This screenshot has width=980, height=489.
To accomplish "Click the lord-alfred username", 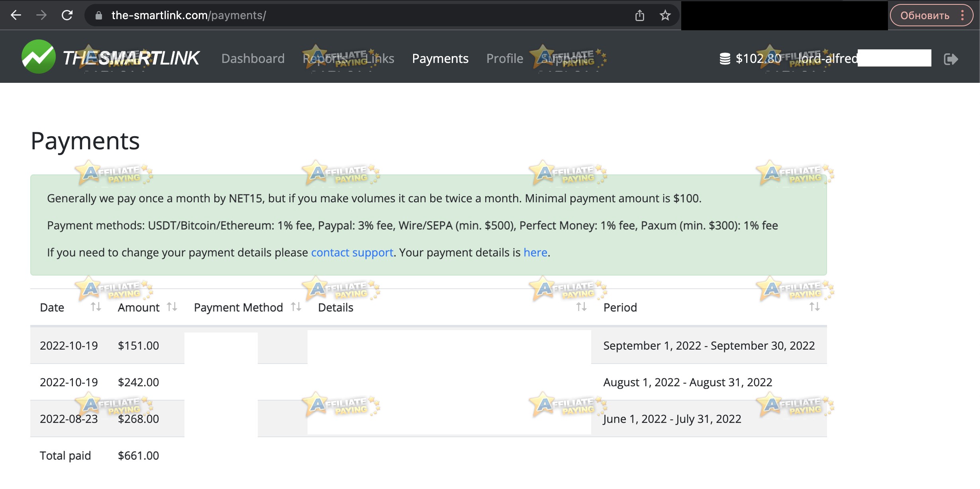I will click(828, 59).
